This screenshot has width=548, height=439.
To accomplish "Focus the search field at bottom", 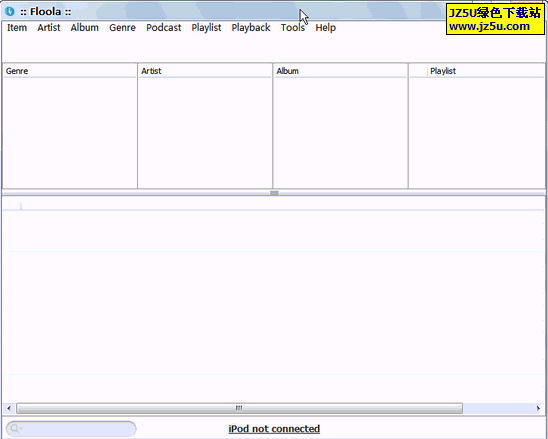I will pos(71,429).
